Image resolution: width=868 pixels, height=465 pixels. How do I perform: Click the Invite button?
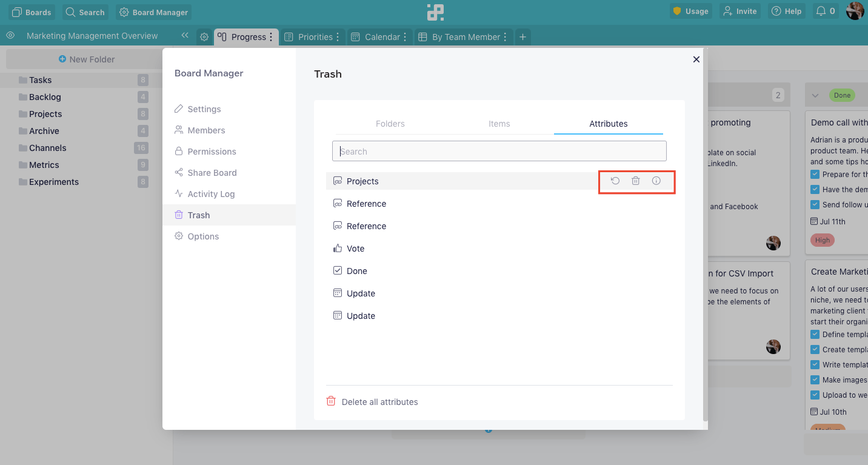pyautogui.click(x=739, y=12)
